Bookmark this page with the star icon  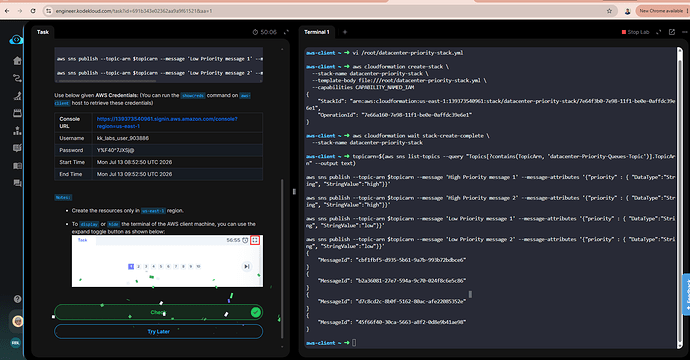click(x=609, y=11)
